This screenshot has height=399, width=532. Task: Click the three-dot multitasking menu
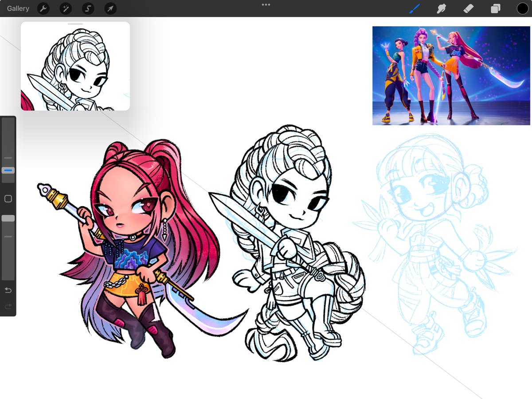(266, 4)
